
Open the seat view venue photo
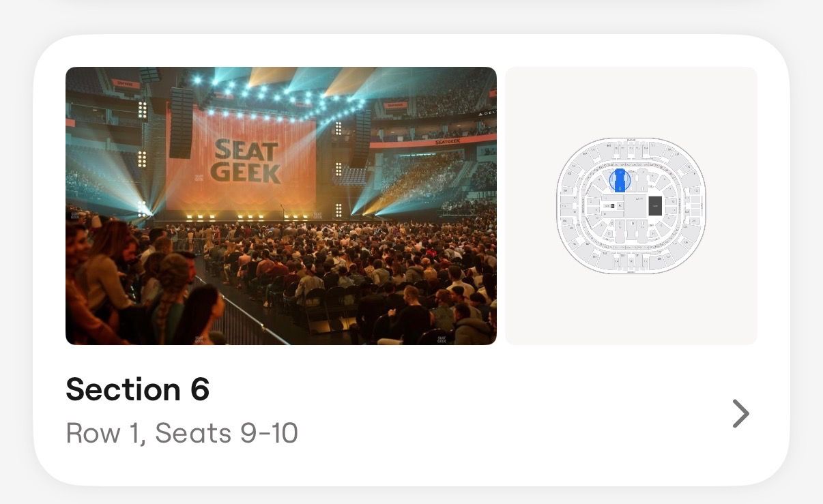[280, 205]
